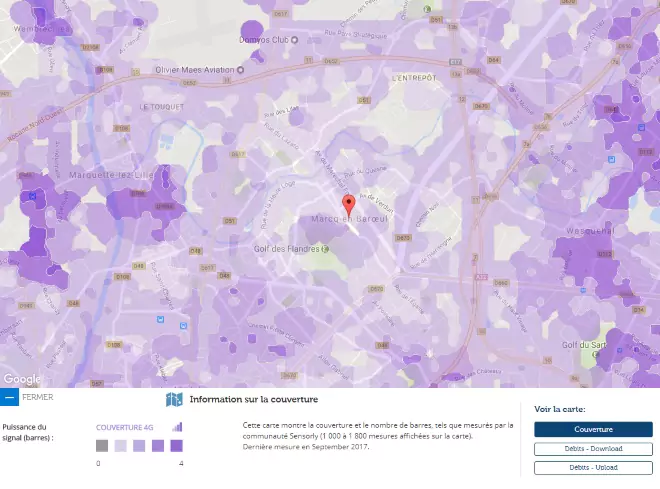Click the Olivier Maes Aviation marker icon
Screen dimensions: 660x489
[x=240, y=70]
